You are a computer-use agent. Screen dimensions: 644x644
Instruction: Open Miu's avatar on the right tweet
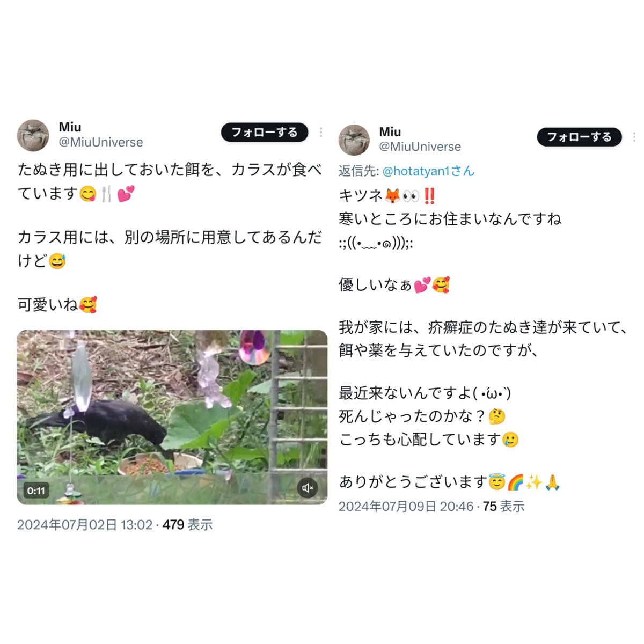(x=354, y=140)
